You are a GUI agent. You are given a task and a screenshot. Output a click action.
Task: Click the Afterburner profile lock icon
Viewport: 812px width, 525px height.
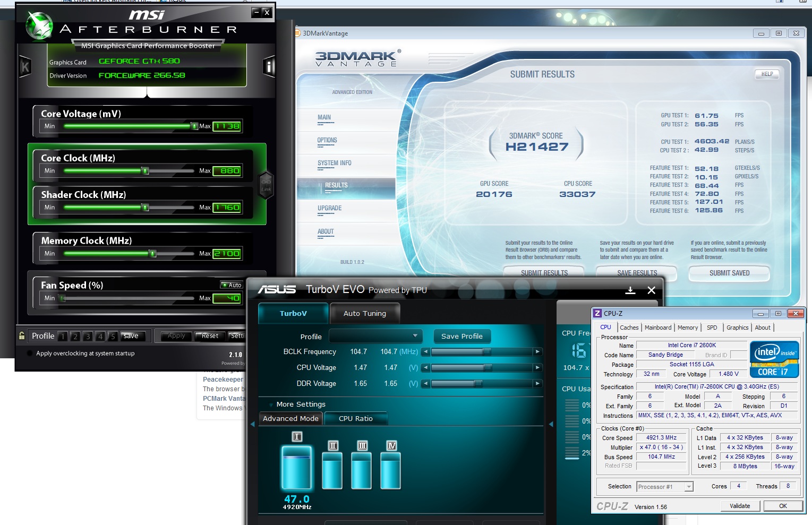click(x=22, y=335)
